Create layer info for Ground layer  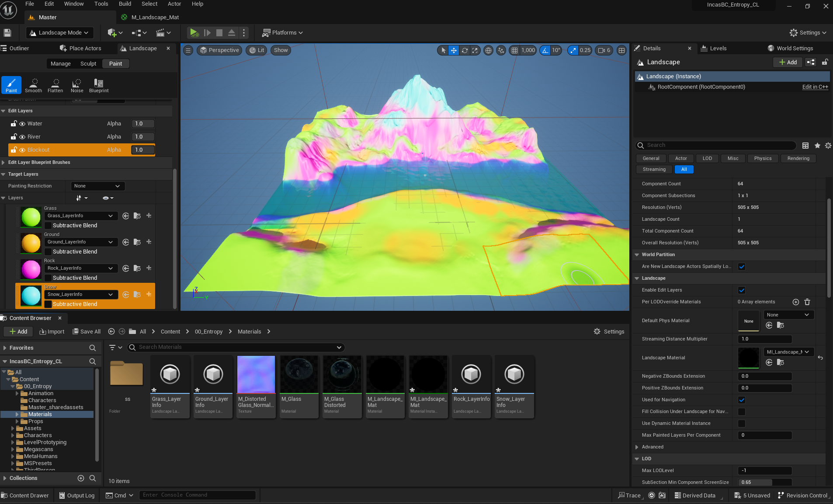coord(149,242)
